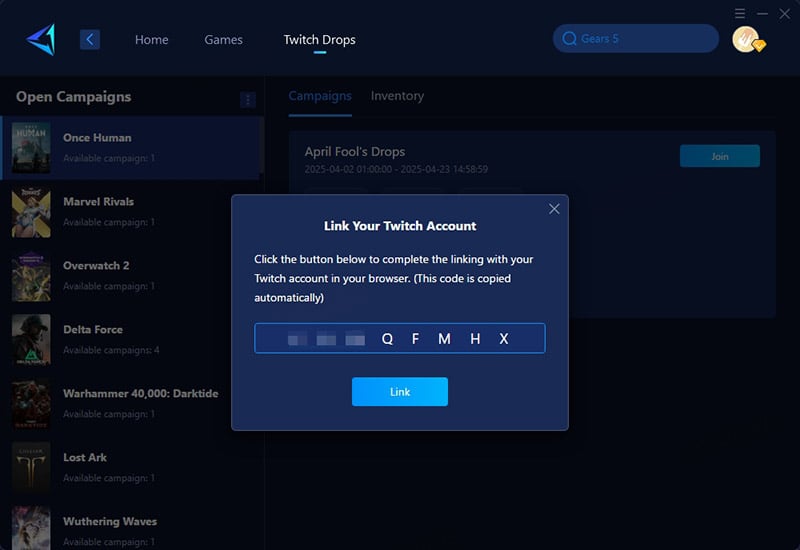Click the Twitch linking code field
This screenshot has width=800, height=550.
pyautogui.click(x=399, y=338)
